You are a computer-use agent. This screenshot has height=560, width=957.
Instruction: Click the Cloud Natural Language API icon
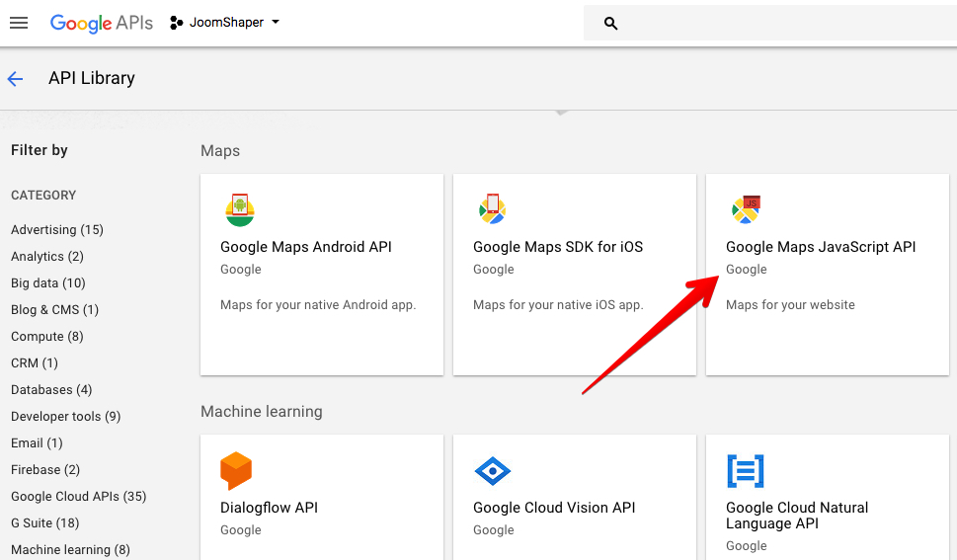click(x=746, y=471)
